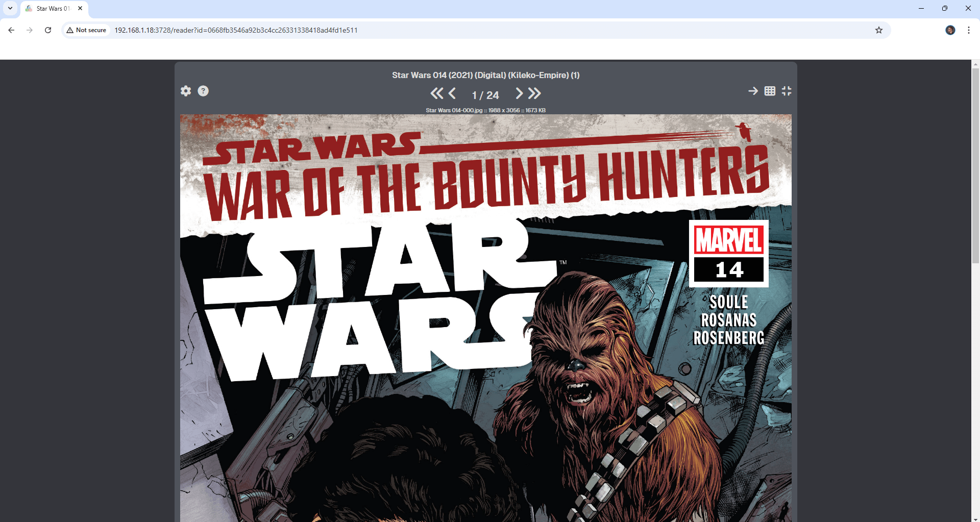Viewport: 980px width, 522px height.
Task: Click the address bar URL
Action: click(236, 30)
